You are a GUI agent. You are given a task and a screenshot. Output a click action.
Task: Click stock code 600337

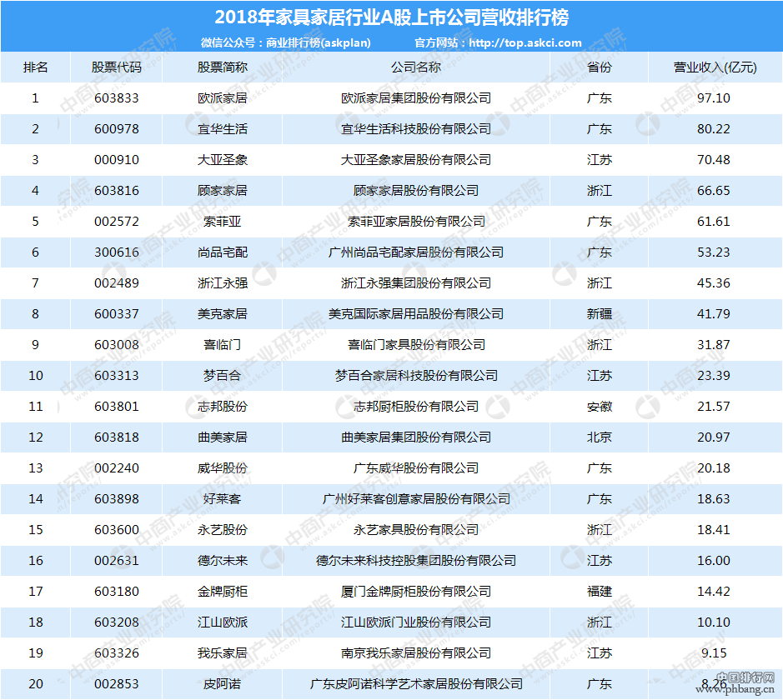pyautogui.click(x=117, y=314)
